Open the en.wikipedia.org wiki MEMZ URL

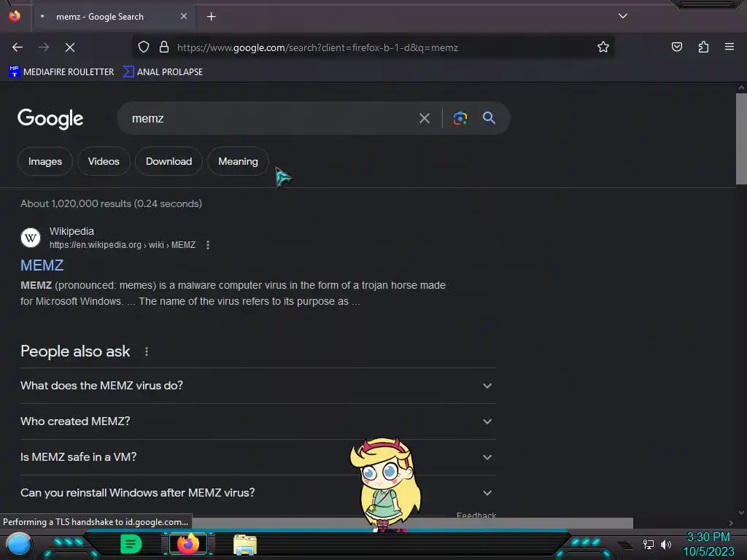click(123, 245)
